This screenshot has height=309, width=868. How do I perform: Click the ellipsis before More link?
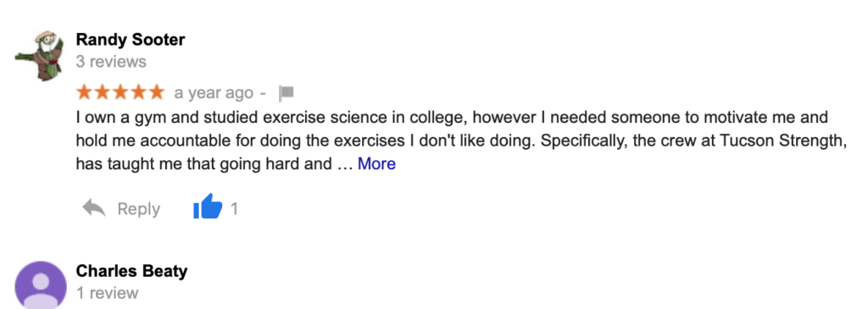[344, 165]
